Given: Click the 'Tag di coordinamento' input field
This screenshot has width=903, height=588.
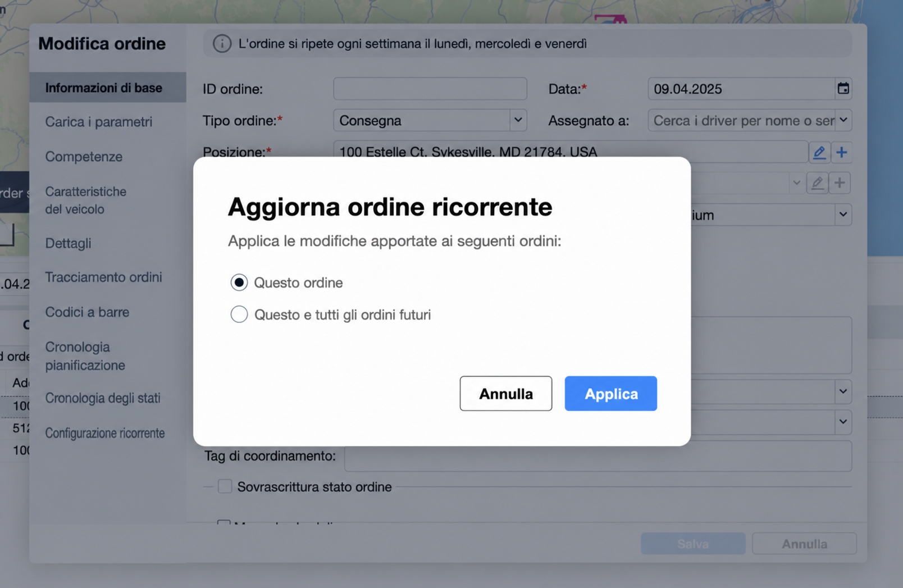Looking at the screenshot, I should 598,456.
